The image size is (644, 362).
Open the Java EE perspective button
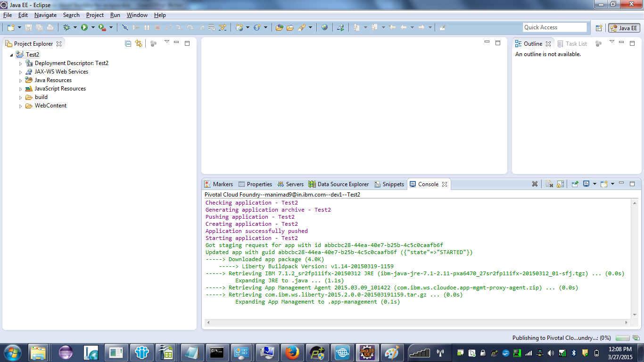(x=624, y=28)
